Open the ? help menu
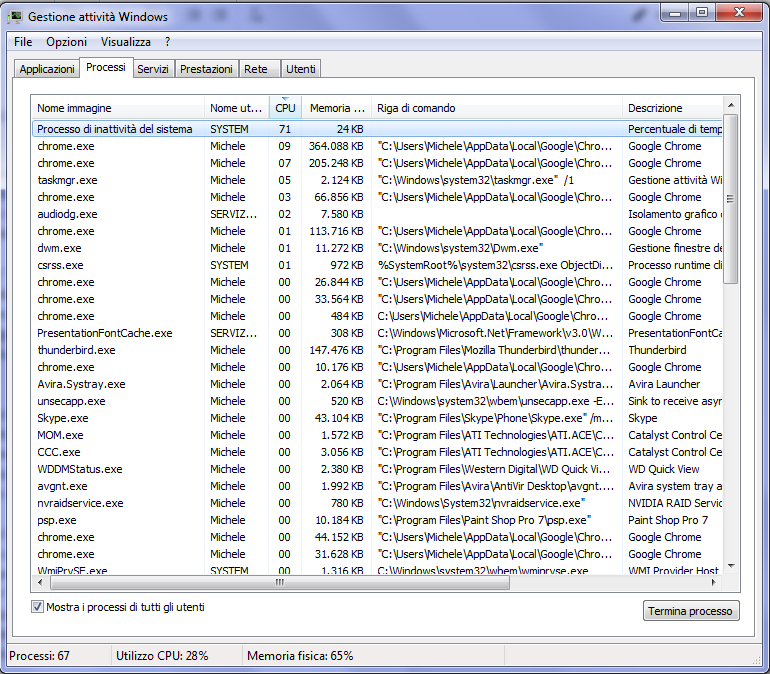770x674 pixels. [167, 42]
